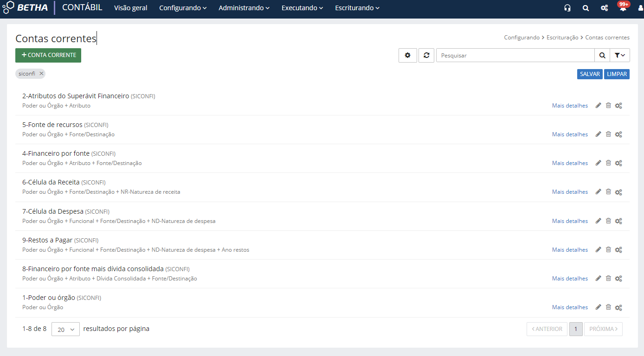Click the gear settings button beside search
This screenshot has width=644, height=356.
[408, 55]
